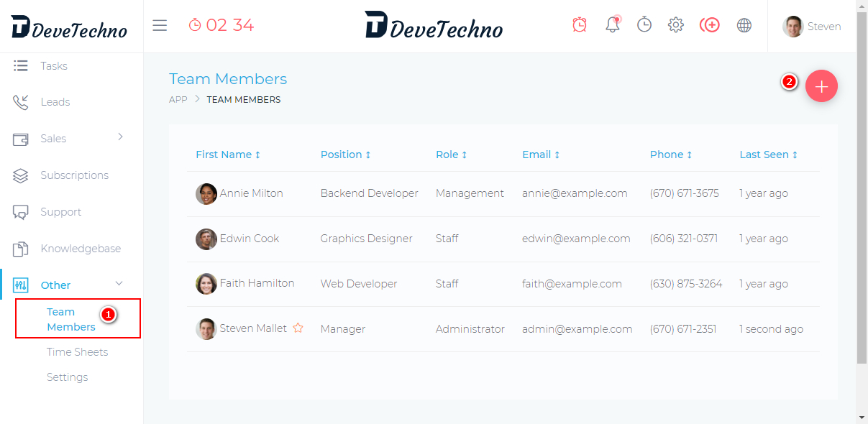Viewport: 868px width, 424px height.
Task: Open Steven Mallet's profile name
Action: tap(253, 328)
